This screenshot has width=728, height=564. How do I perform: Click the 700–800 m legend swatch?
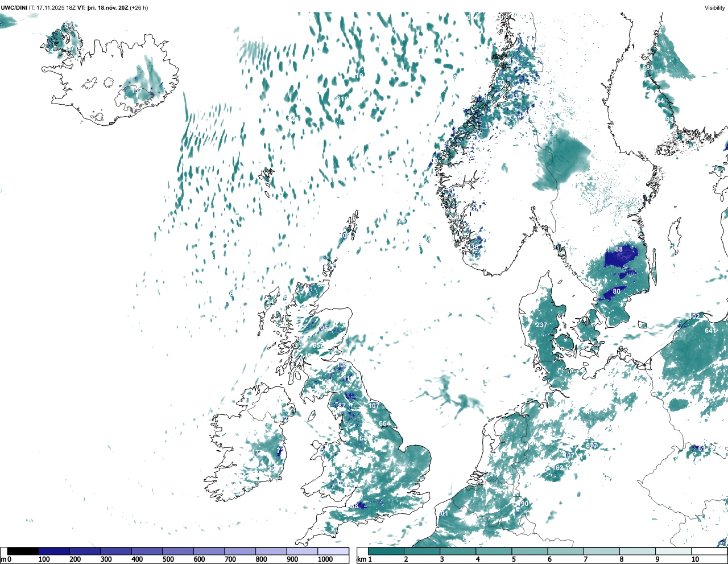tap(240, 551)
